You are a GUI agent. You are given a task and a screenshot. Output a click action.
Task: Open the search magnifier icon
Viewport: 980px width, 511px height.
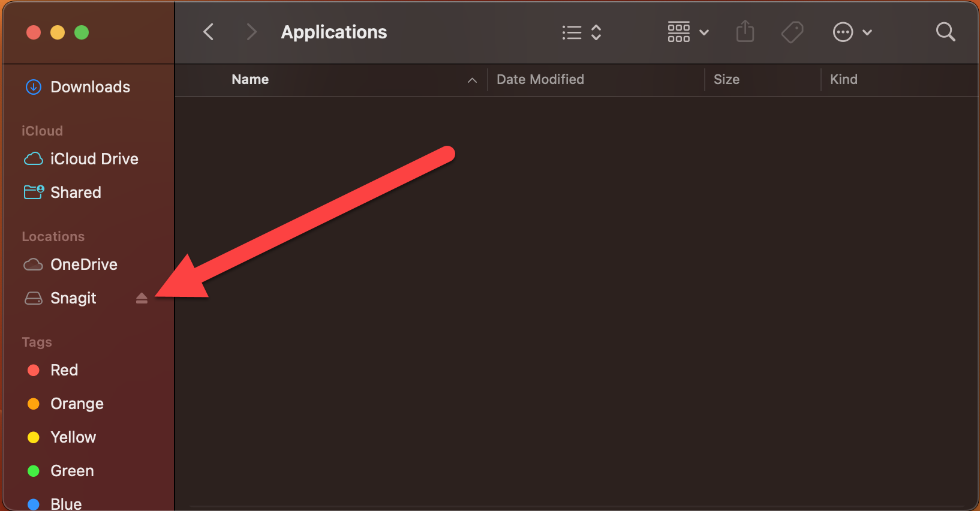click(x=945, y=32)
